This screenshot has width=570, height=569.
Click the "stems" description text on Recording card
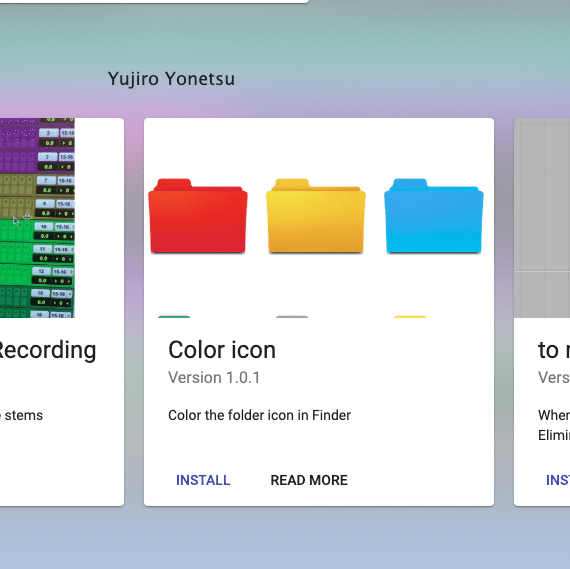24,415
